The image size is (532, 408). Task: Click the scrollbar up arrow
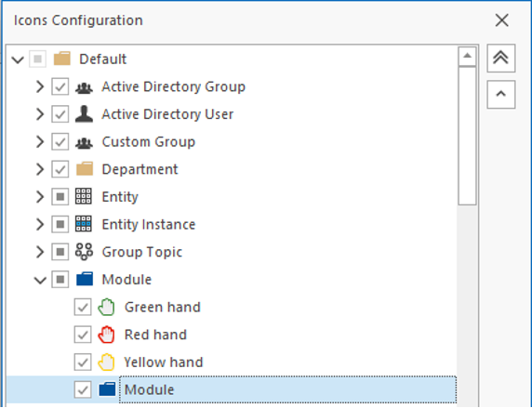point(467,57)
